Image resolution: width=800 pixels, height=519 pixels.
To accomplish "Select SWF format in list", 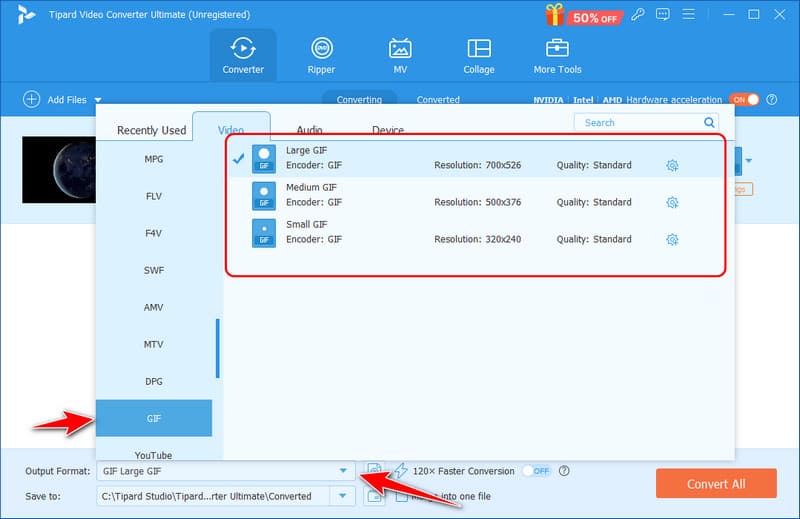I will [x=154, y=270].
